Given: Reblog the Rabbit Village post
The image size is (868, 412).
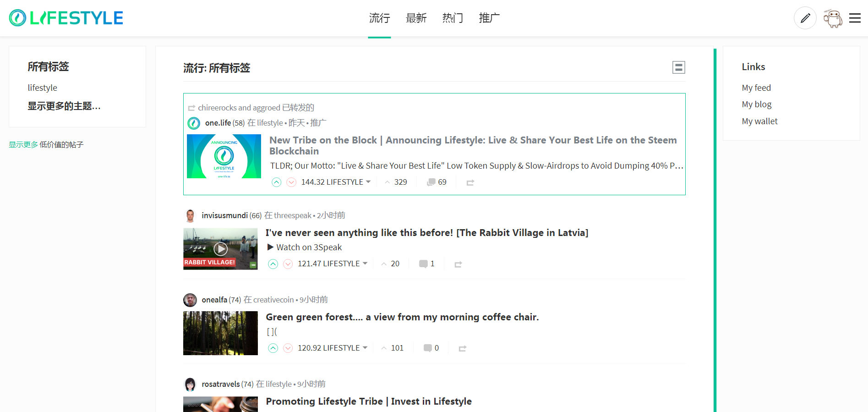Looking at the screenshot, I should click(458, 264).
